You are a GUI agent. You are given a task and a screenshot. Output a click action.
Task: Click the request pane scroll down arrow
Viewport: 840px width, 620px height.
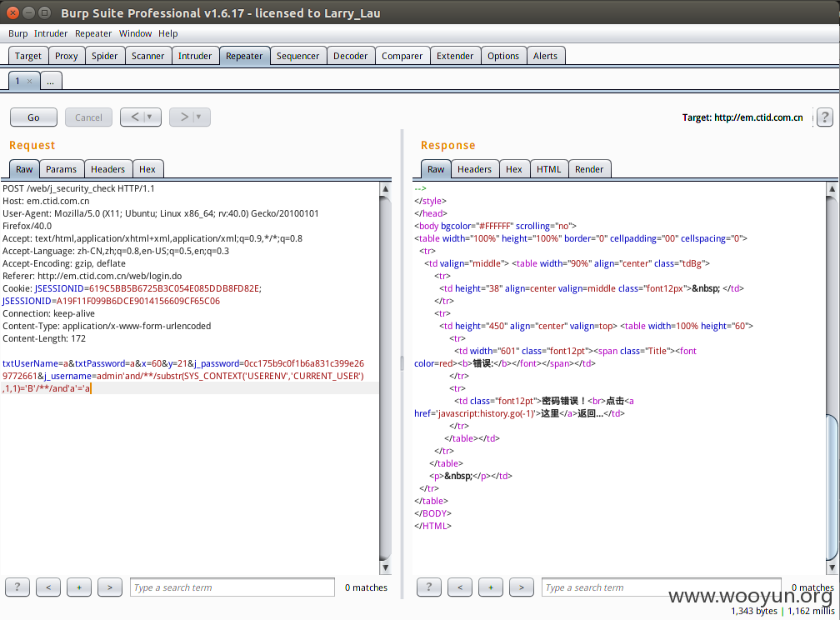pos(385,567)
